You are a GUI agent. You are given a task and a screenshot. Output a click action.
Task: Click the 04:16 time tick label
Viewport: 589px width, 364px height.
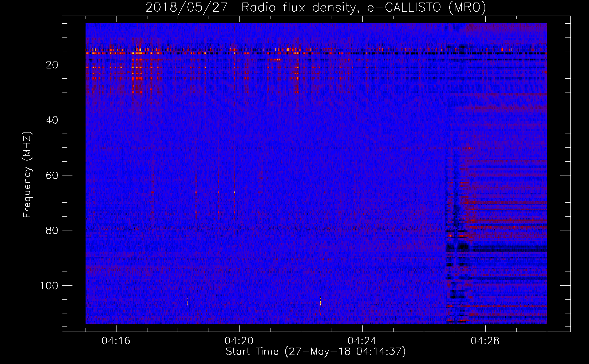click(116, 341)
